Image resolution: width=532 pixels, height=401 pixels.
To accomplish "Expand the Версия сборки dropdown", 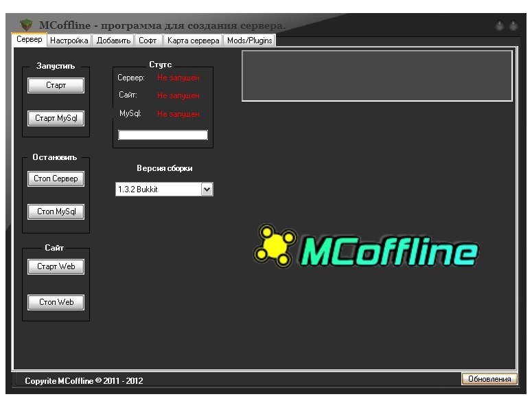I will (207, 190).
